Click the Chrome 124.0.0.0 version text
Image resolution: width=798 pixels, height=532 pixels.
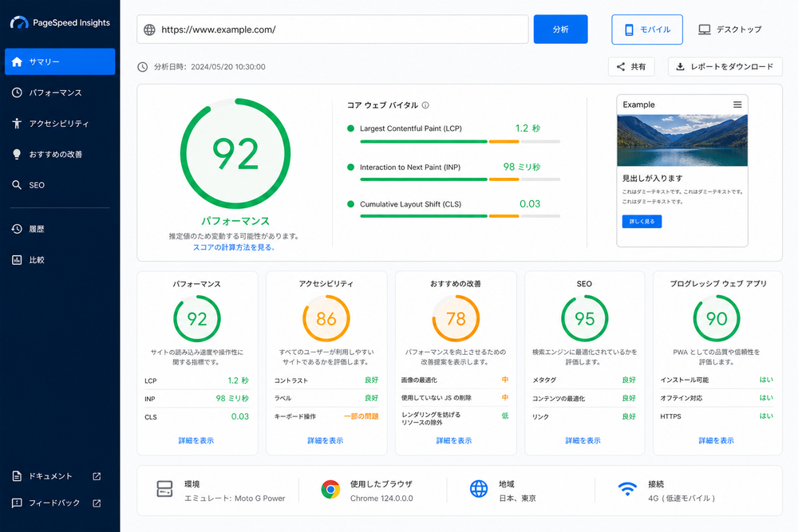tap(381, 499)
